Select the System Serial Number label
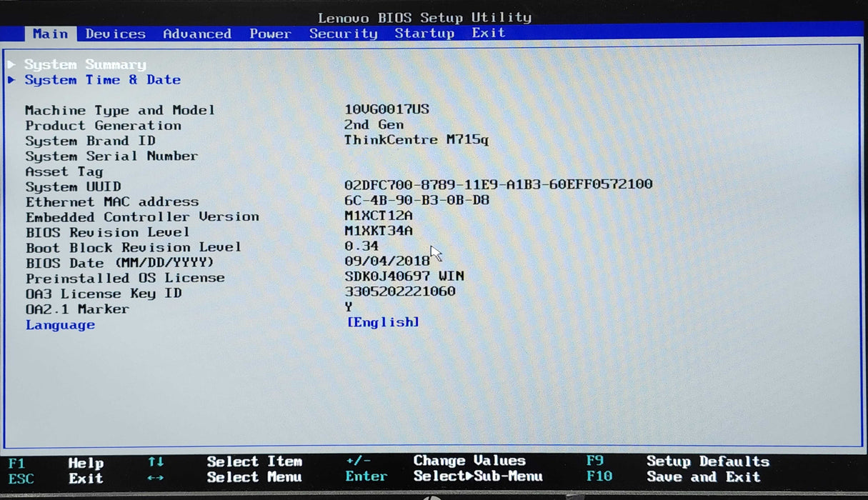868x500 pixels. pyautogui.click(x=111, y=156)
